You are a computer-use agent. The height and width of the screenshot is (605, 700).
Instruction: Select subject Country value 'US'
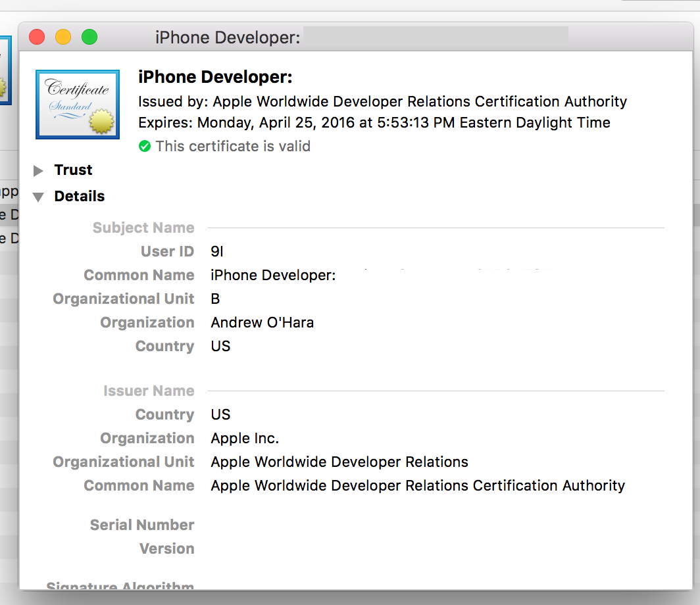tap(220, 346)
